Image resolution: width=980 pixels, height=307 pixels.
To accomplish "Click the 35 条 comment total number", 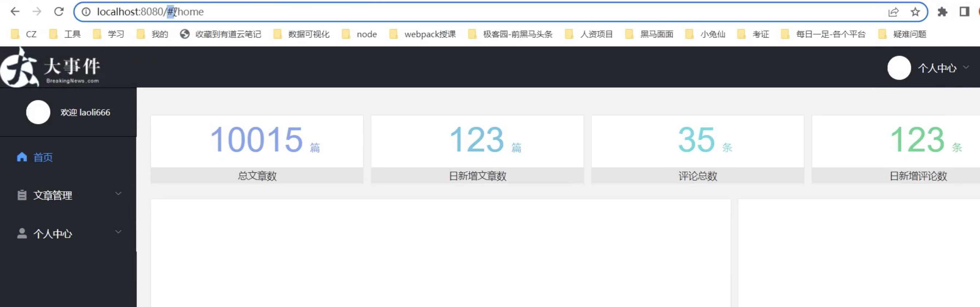I will point(705,140).
